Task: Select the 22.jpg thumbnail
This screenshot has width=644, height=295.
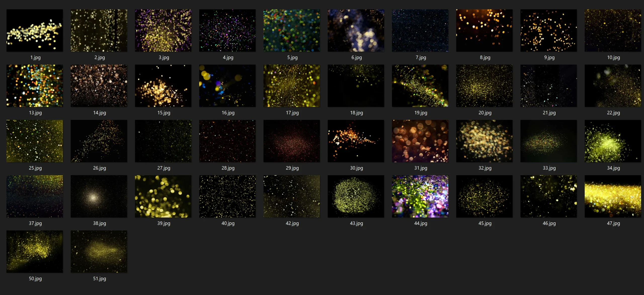Action: coord(613,86)
